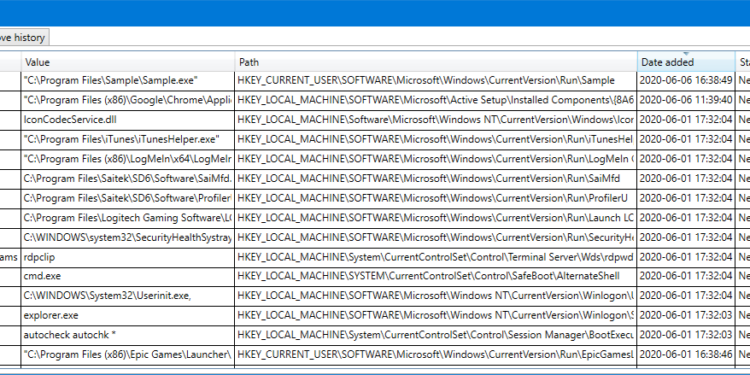The image size is (750, 375).
Task: Select the LogMeIn x64 value cell
Action: point(128,159)
